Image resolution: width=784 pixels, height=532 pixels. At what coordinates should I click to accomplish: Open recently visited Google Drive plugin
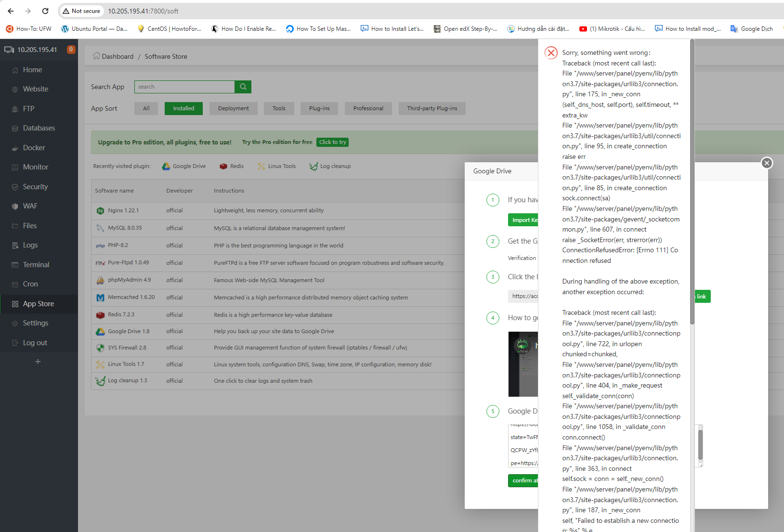click(x=183, y=166)
